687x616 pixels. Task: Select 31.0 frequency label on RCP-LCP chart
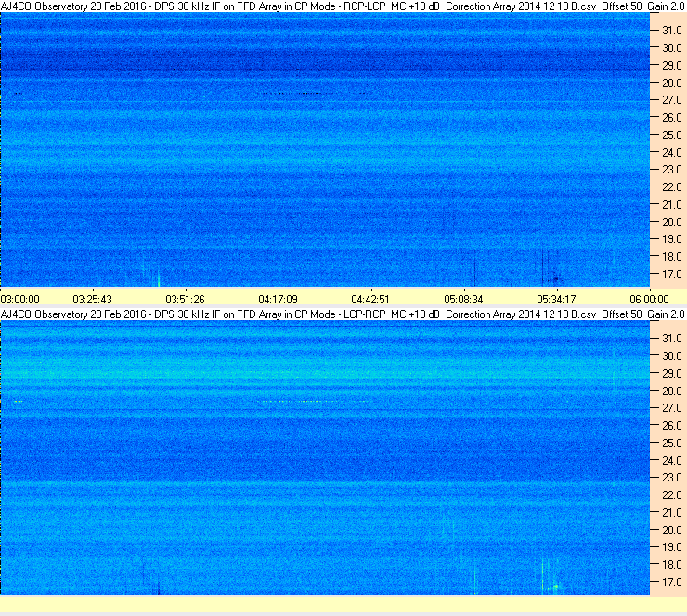(x=672, y=31)
